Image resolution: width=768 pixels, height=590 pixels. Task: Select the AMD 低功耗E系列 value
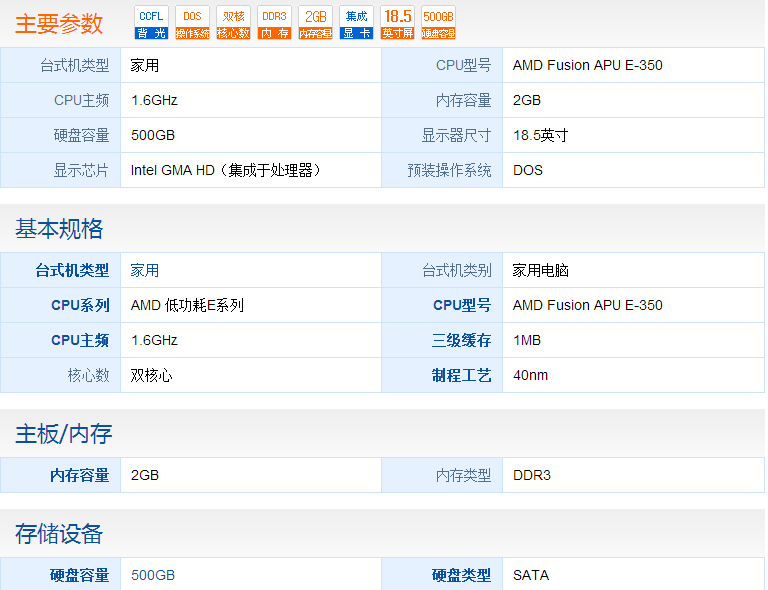(187, 306)
